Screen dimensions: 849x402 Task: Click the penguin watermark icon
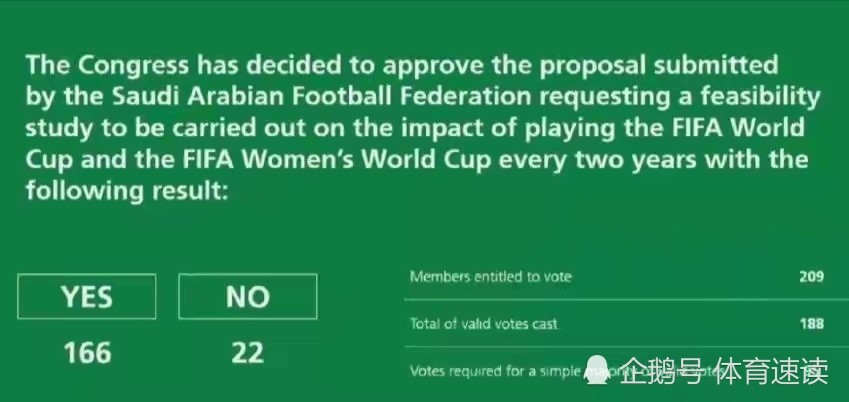[x=598, y=370]
